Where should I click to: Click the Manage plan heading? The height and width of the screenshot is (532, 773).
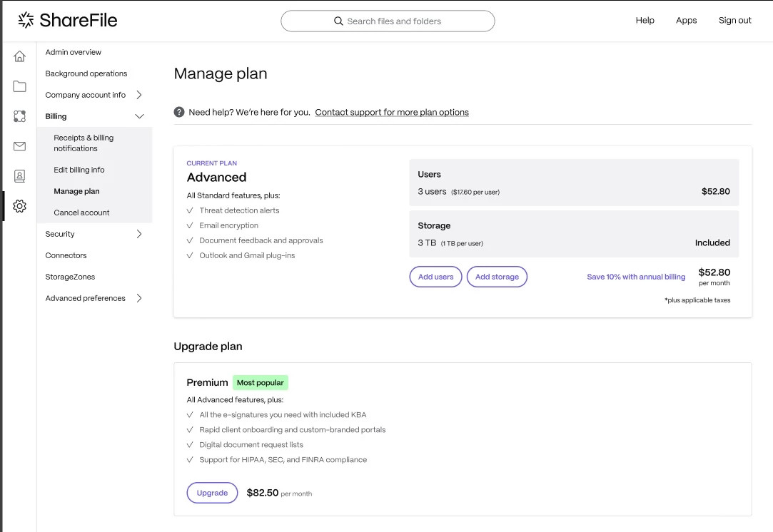pos(221,73)
